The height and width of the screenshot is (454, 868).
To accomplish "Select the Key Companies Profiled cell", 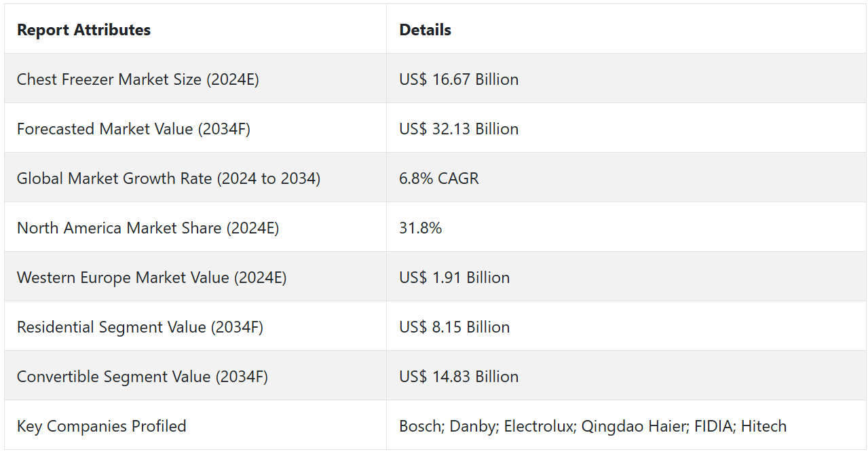I will tap(102, 426).
